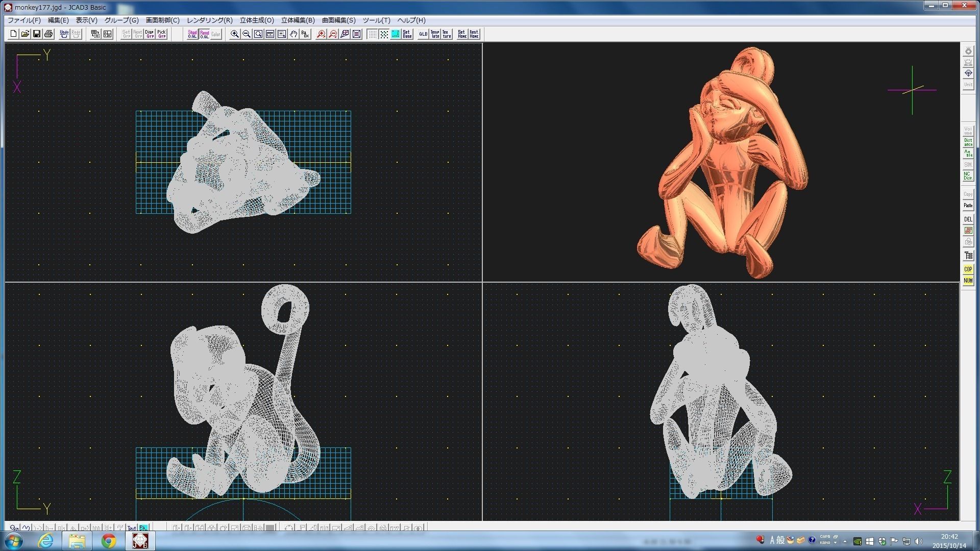Open a file with the folder icon

pos(25,34)
